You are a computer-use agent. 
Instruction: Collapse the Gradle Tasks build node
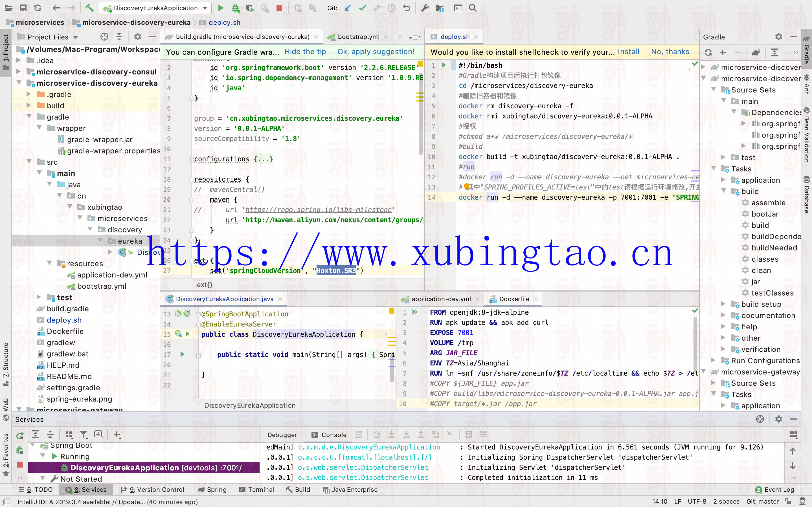click(x=724, y=191)
